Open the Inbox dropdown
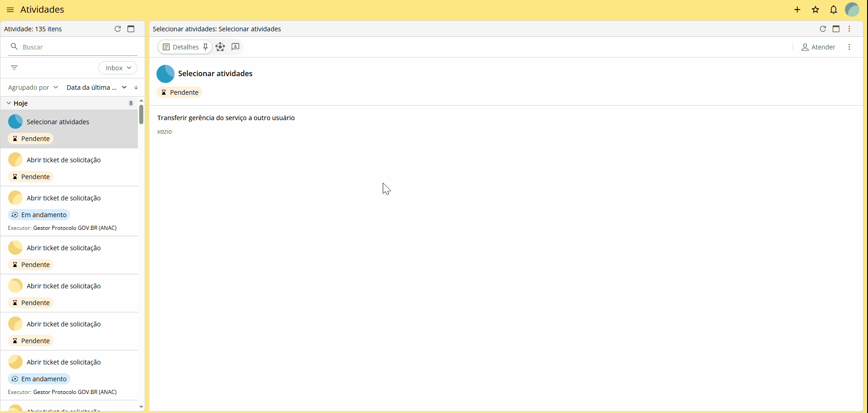Image resolution: width=868 pixels, height=413 pixels. click(118, 68)
